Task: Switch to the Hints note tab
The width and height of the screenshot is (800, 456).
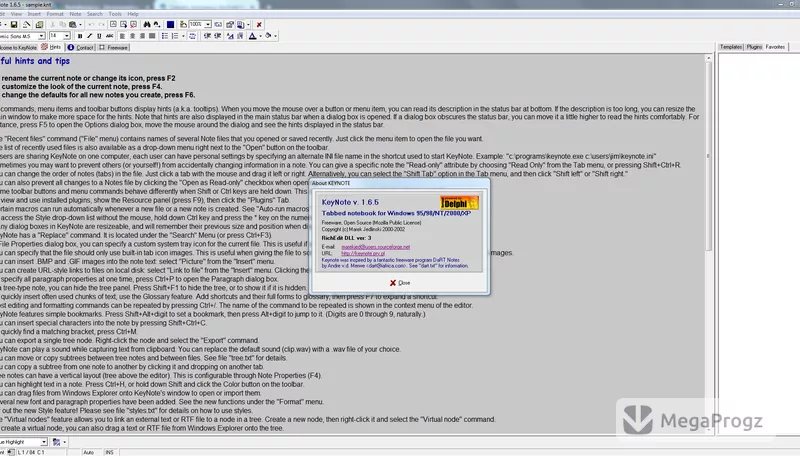Action: 52,47
